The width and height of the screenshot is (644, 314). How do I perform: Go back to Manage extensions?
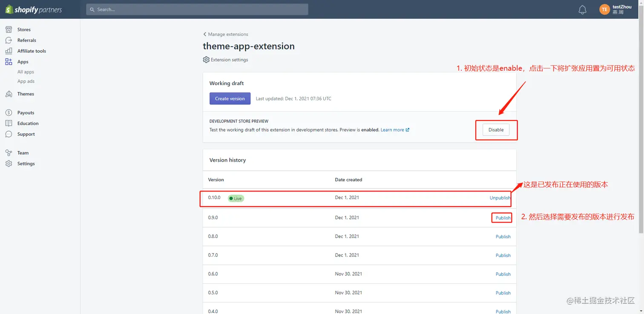[228, 34]
